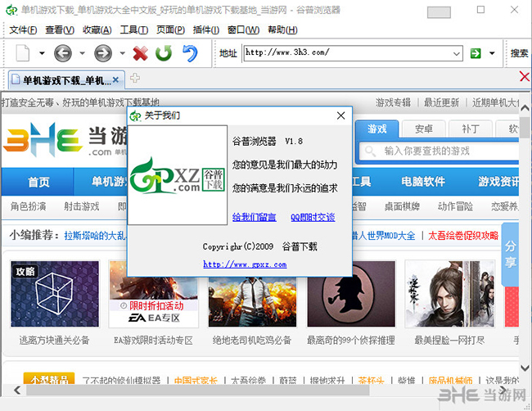The image size is (532, 411).
Task: Close the 关于我们 dialog
Action: [x=341, y=115]
